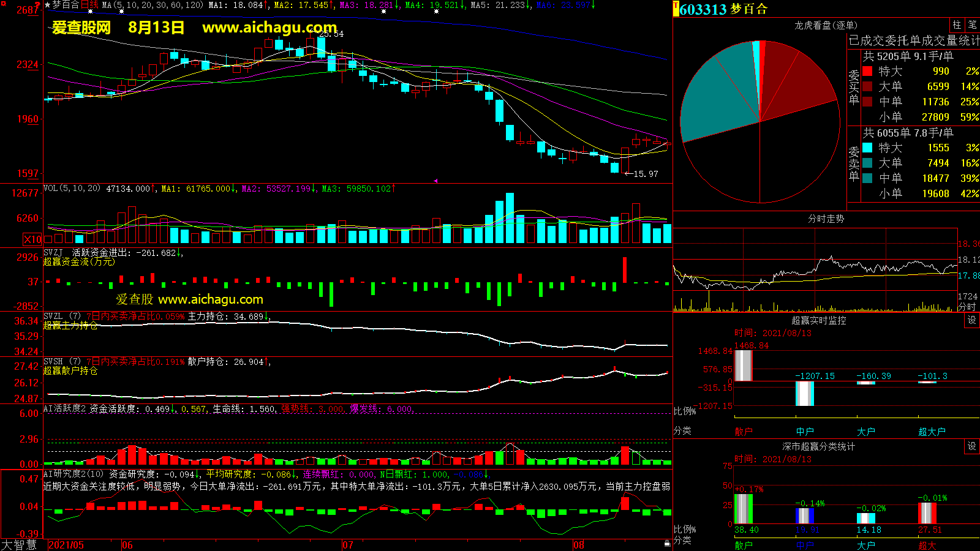The height and width of the screenshot is (551, 980).
Task: Click the 07 month marker on time axis
Action: pos(348,545)
